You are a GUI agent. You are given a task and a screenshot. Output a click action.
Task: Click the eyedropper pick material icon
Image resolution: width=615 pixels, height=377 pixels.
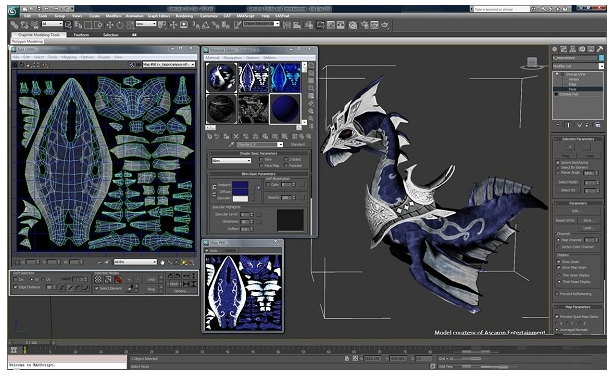coord(231,144)
